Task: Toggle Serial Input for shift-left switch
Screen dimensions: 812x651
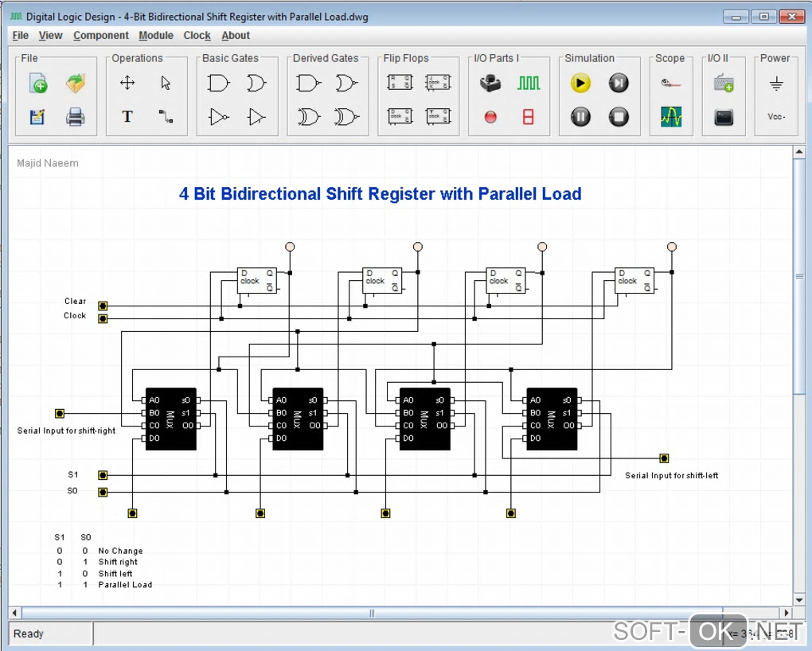Action: pos(664,458)
